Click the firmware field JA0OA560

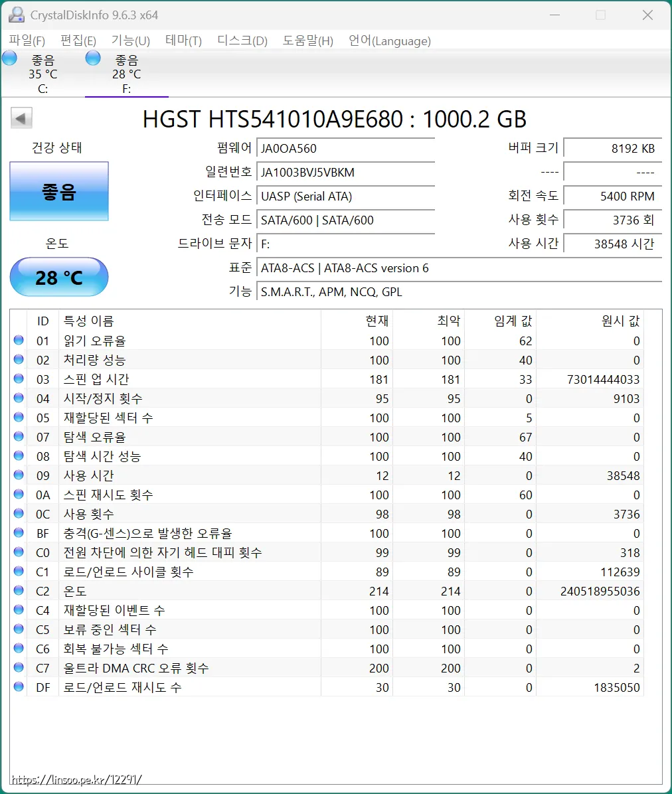(x=346, y=148)
